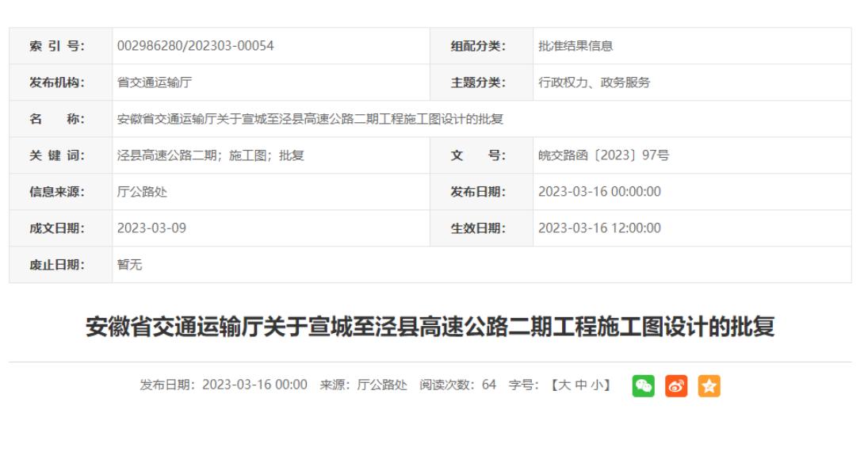Click the 成文日期 label cell
The height and width of the screenshot is (452, 868).
pyautogui.click(x=61, y=228)
